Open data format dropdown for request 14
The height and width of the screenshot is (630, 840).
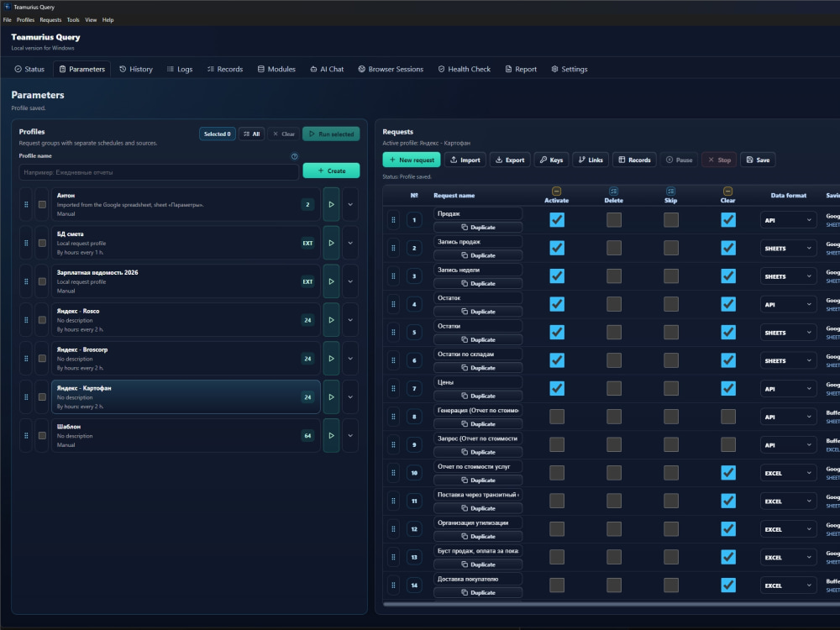point(788,586)
